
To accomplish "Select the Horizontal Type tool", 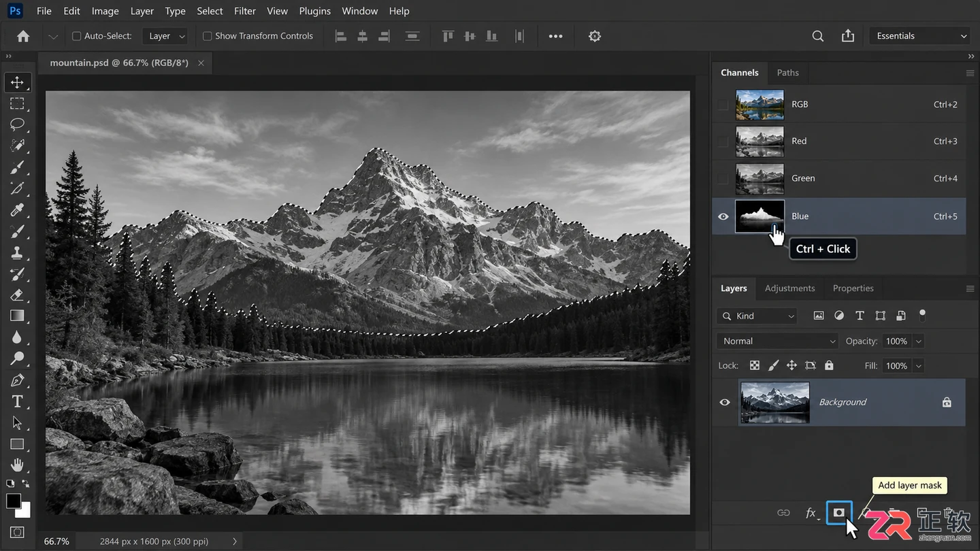I will (x=17, y=401).
